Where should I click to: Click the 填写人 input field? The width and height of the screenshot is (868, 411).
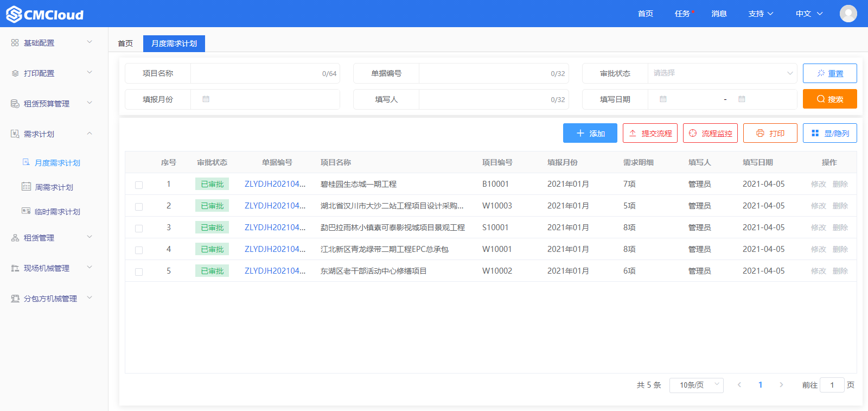coord(494,99)
